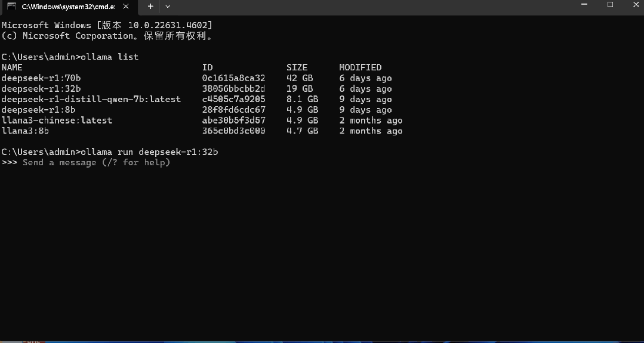The image size is (644, 343).
Task: Close the terminal window
Action: pos(636,5)
